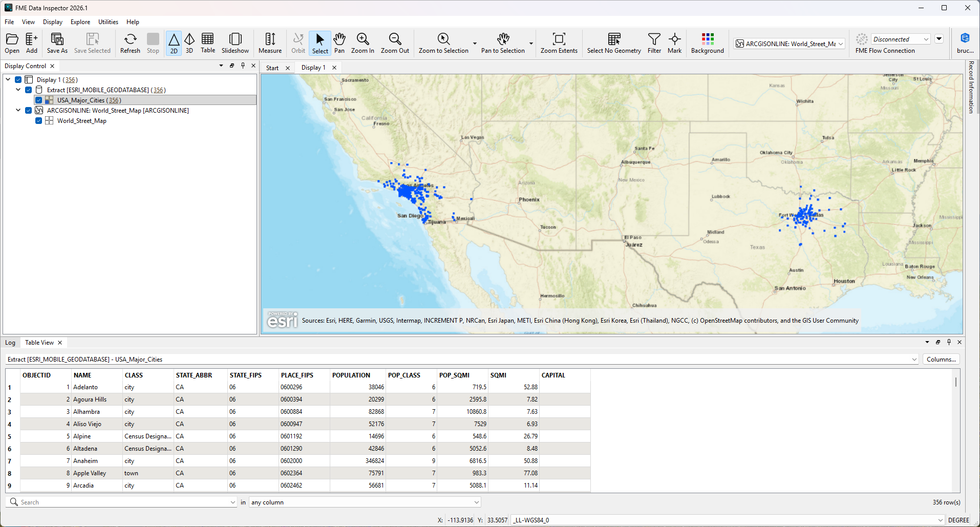This screenshot has width=980, height=527.
Task: Switch to the Log tab
Action: [10, 343]
